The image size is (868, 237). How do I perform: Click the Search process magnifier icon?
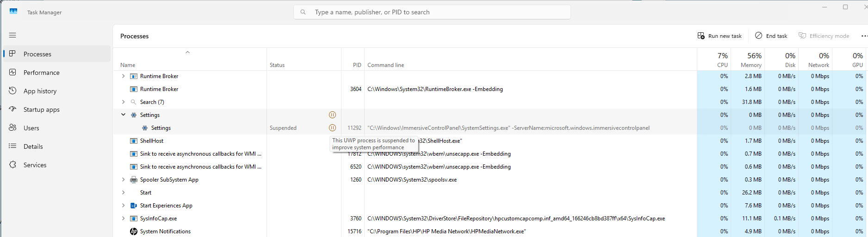[134, 102]
